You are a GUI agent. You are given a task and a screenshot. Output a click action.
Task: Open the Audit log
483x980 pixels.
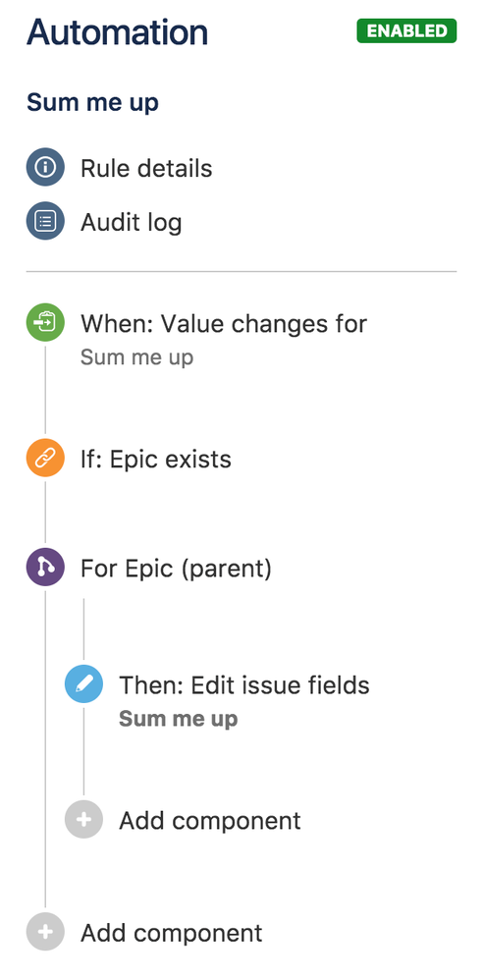pyautogui.click(x=132, y=222)
